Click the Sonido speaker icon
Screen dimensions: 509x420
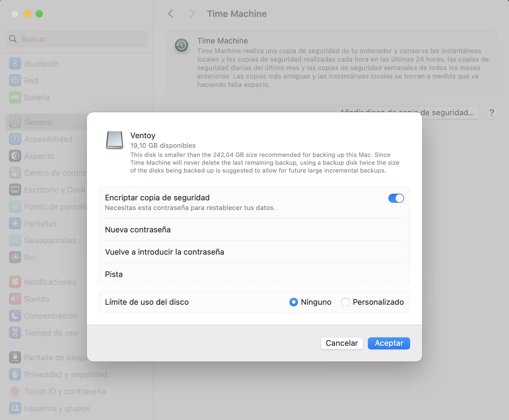coord(15,299)
